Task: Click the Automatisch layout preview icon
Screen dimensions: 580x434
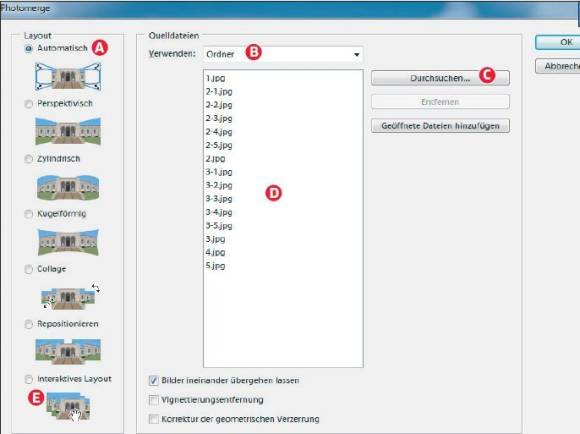Action: click(68, 76)
